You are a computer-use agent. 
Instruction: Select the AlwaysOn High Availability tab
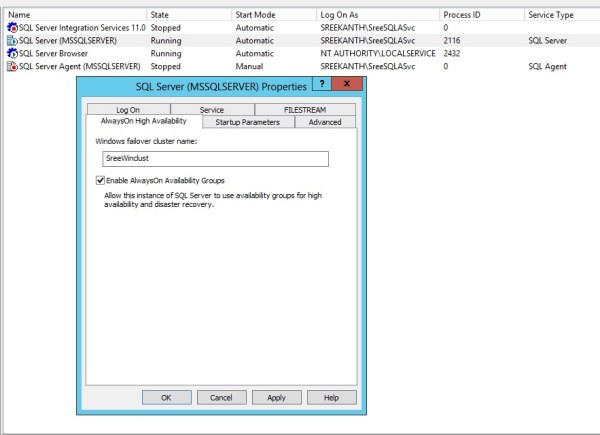point(143,121)
